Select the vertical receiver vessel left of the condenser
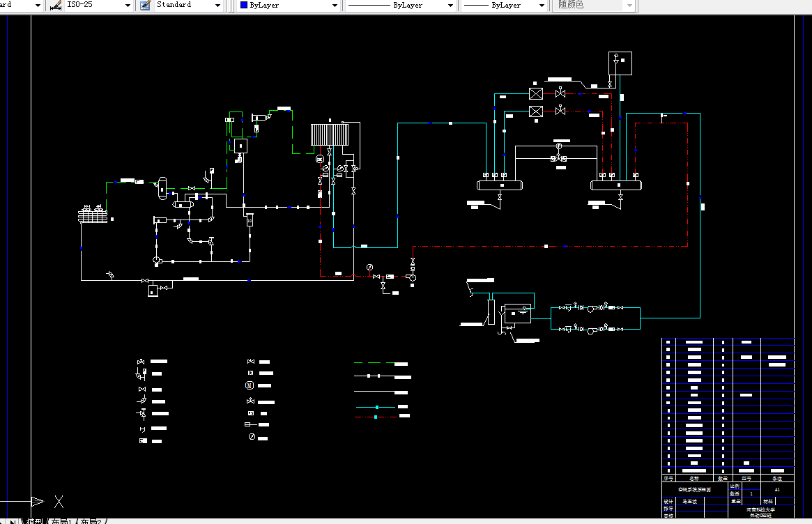The image size is (812, 524). [162, 188]
